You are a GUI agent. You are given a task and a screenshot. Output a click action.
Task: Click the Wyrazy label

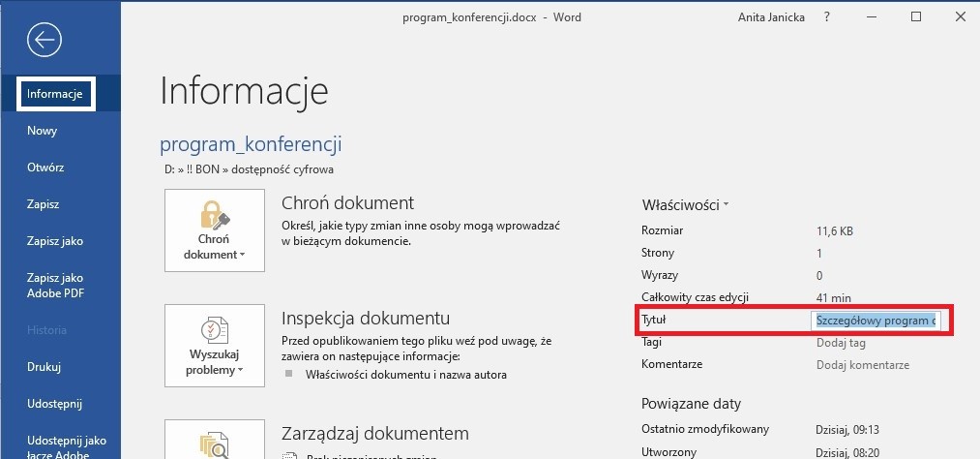tap(660, 275)
